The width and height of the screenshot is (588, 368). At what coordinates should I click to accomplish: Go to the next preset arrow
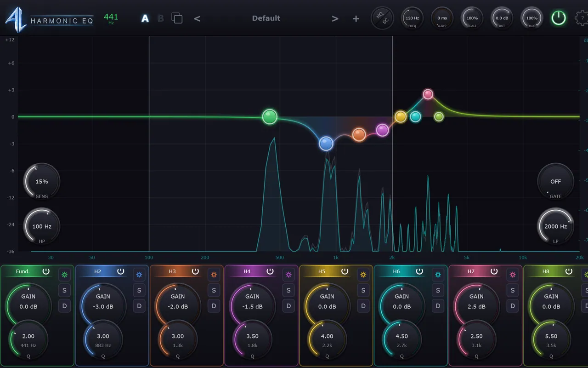pos(335,18)
